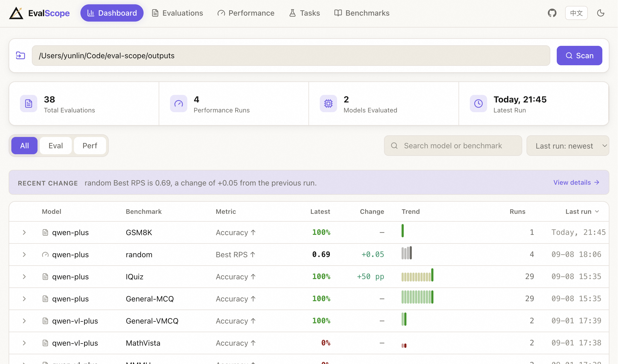The height and width of the screenshot is (364, 618).
Task: Click the EvalScope logo icon
Action: [x=16, y=13]
